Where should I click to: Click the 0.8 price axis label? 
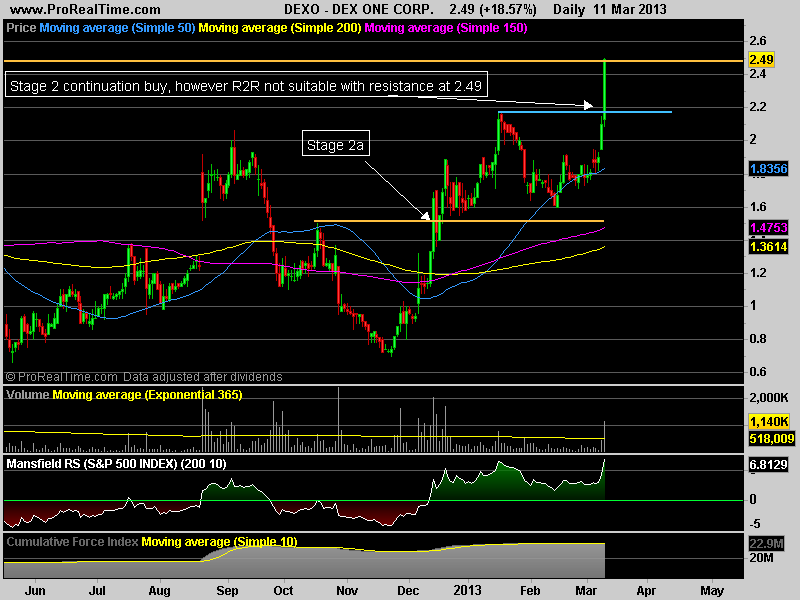(x=758, y=339)
